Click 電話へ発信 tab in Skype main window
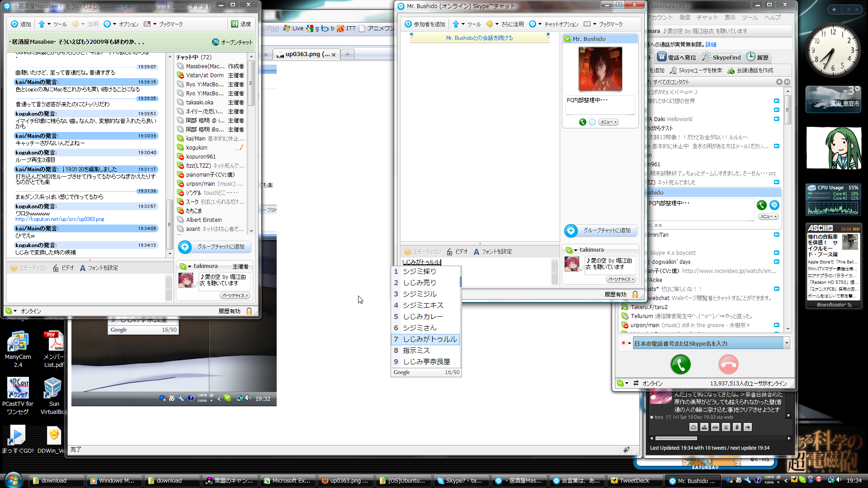The image size is (868, 488). click(x=677, y=57)
